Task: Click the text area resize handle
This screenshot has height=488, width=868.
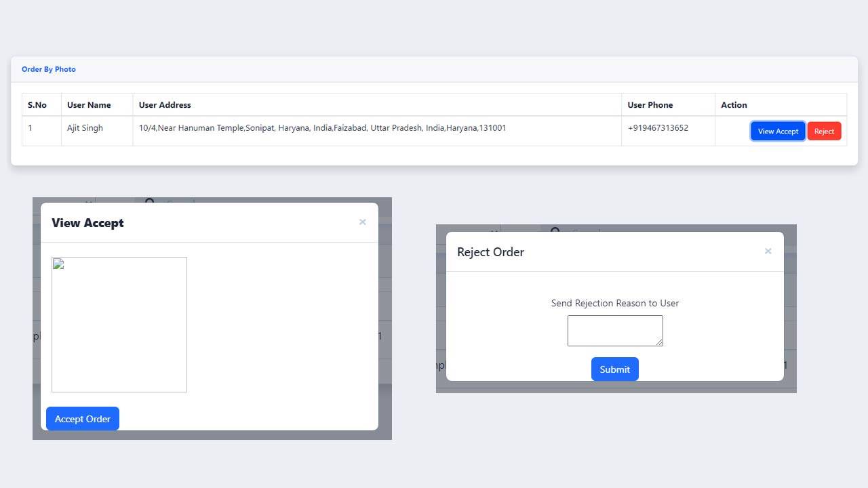Action: click(x=659, y=342)
